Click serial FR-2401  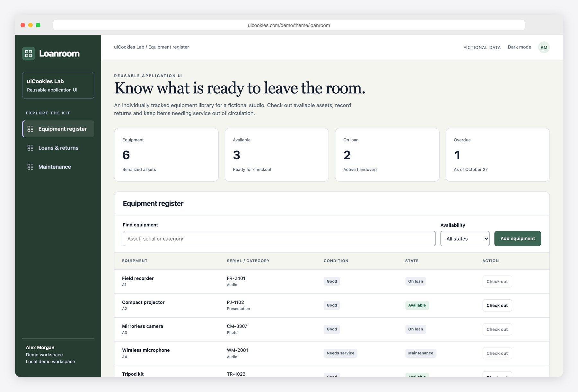coord(236,278)
